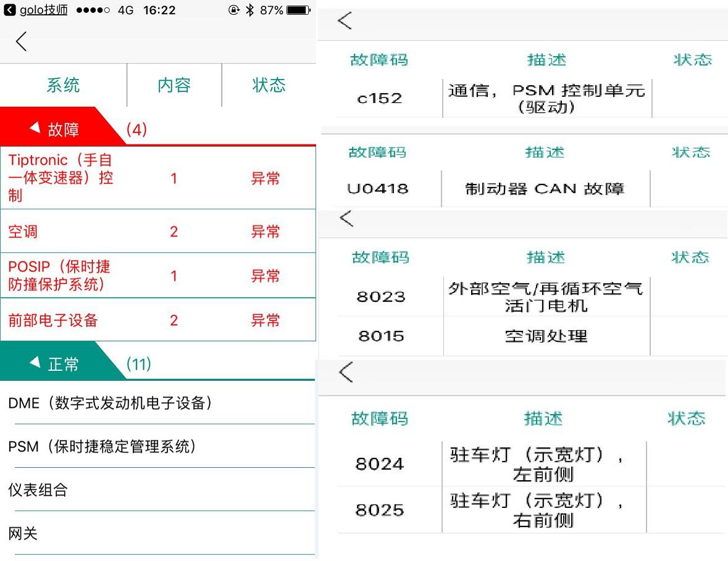This screenshot has height=561, width=728.
Task: Tap the back arrow on the system list screen
Action: tap(21, 41)
